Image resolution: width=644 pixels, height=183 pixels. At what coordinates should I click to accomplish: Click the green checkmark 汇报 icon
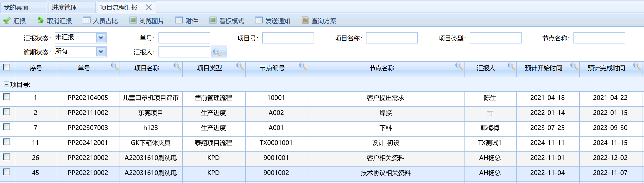click(x=7, y=20)
